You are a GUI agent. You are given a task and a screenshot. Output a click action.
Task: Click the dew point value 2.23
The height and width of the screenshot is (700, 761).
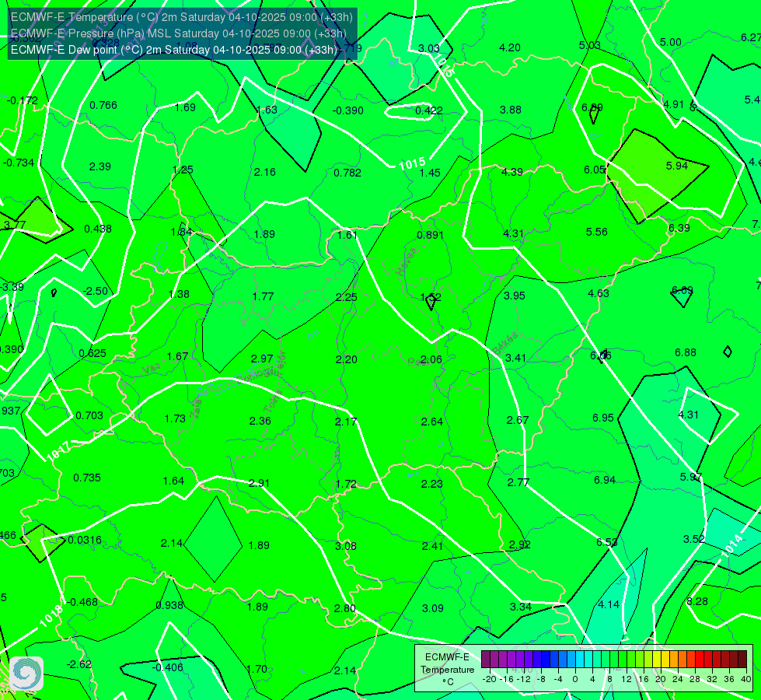(432, 484)
